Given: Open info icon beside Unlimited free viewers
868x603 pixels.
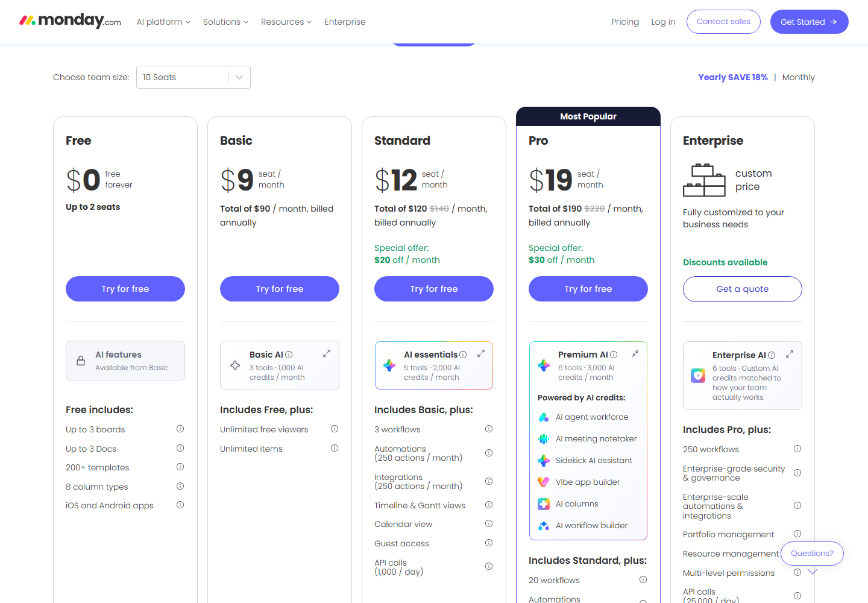Looking at the screenshot, I should [335, 429].
